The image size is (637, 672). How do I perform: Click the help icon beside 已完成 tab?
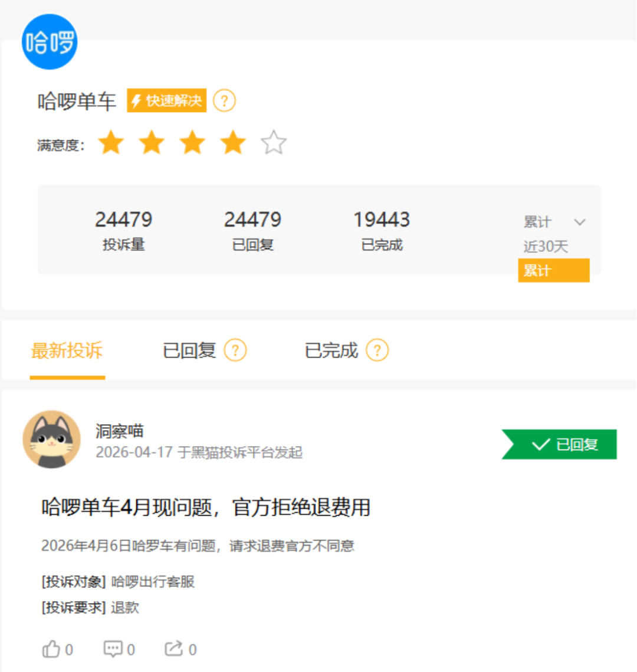(x=377, y=350)
